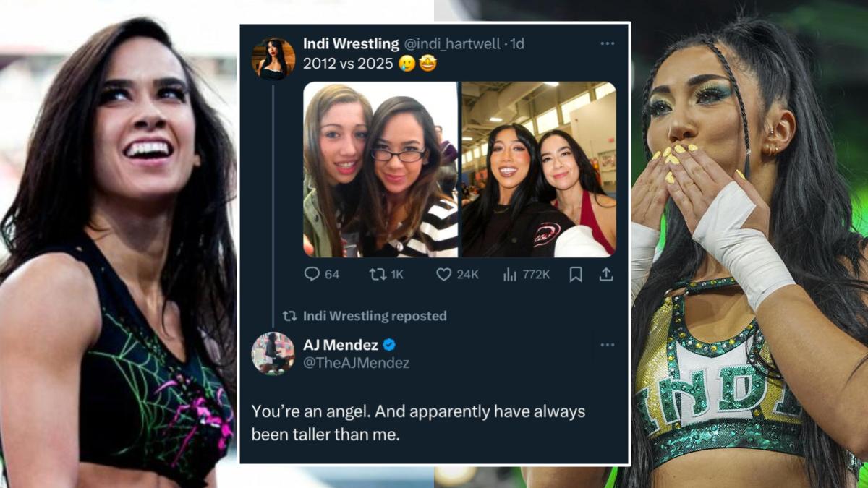This screenshot has width=868, height=488.
Task: Open the 2012 photo in the tweet
Action: click(x=380, y=169)
